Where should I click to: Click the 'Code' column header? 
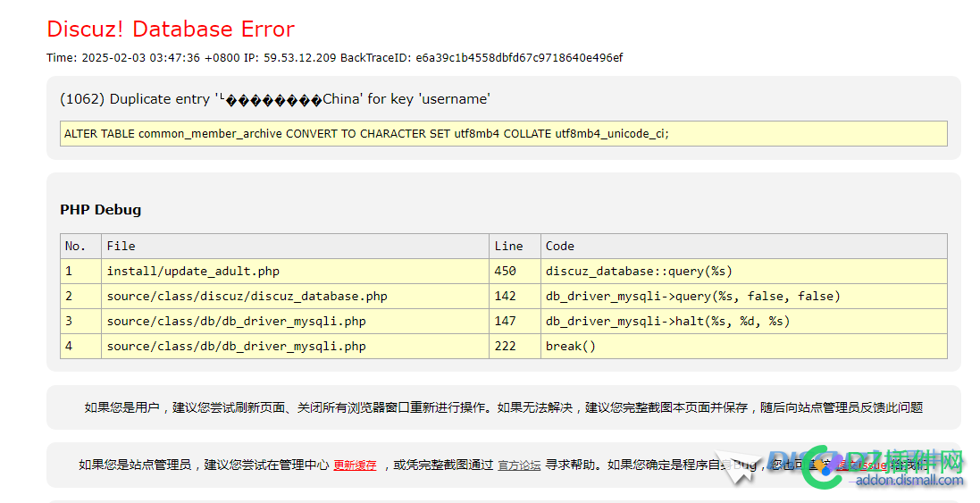tap(744, 247)
